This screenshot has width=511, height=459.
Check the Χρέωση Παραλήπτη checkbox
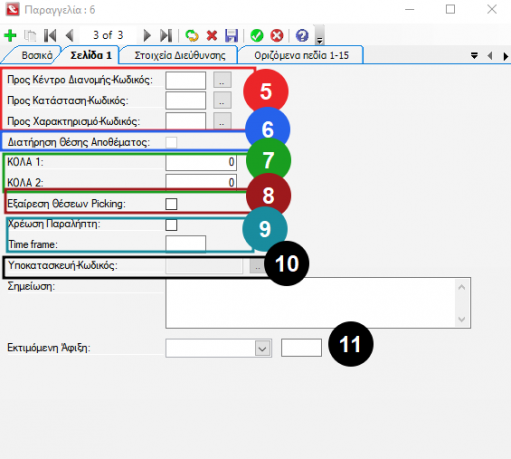click(171, 224)
